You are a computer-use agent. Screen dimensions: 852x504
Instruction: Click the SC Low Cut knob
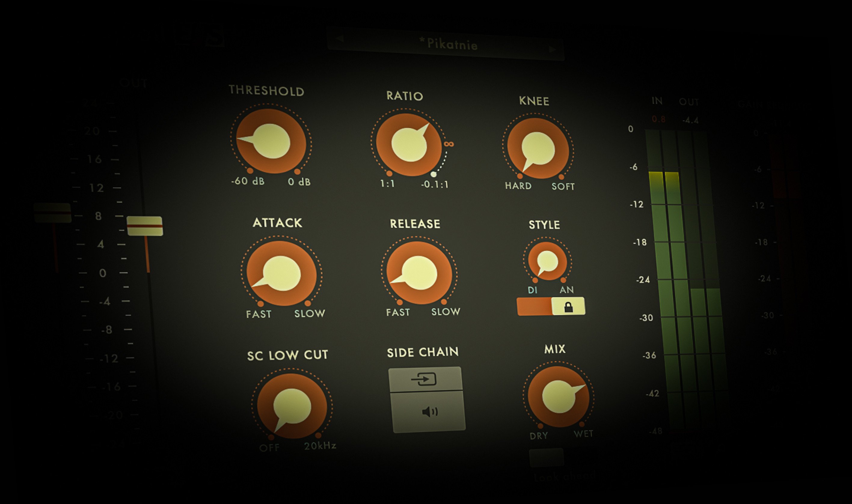click(292, 406)
